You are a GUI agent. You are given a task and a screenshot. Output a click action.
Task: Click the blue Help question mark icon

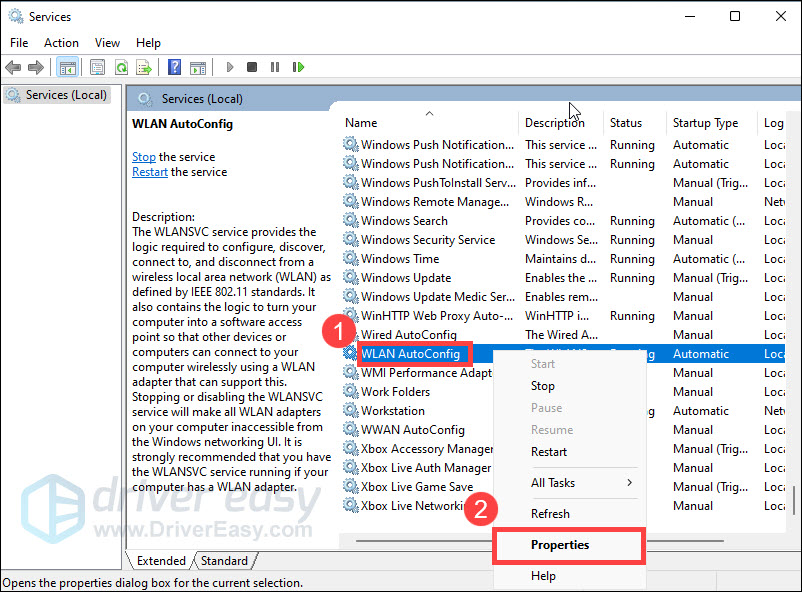click(174, 67)
